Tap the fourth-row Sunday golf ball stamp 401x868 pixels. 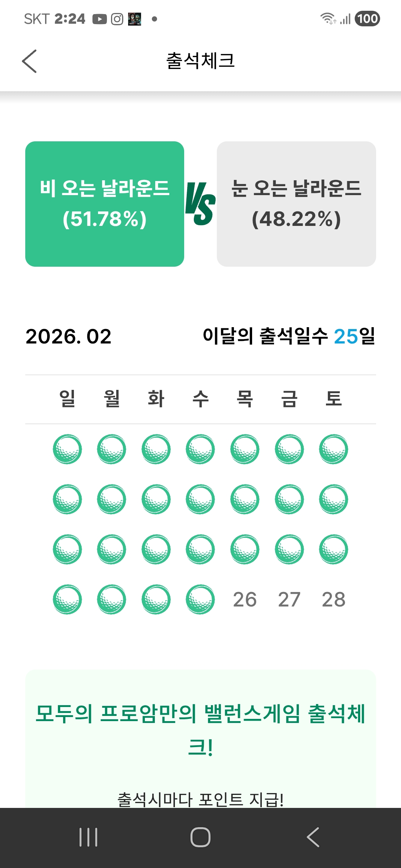click(x=67, y=599)
